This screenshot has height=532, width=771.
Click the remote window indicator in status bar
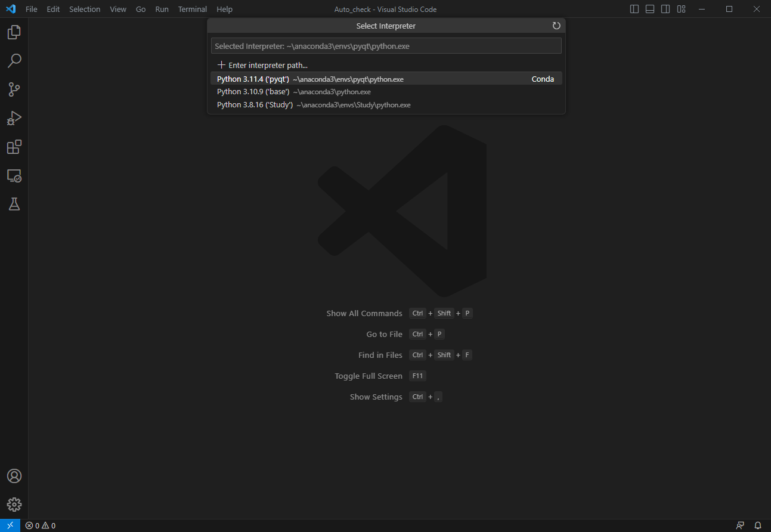click(x=10, y=525)
